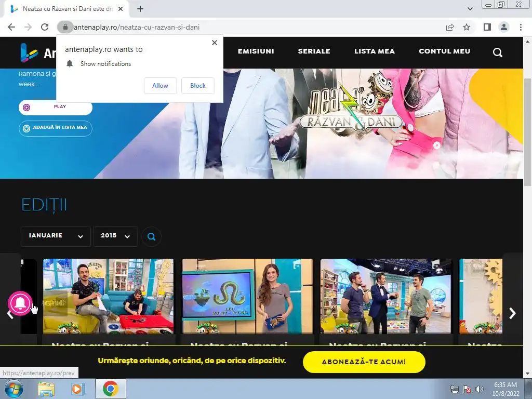
Task: Open the SERIALE menu
Action: pos(314,51)
